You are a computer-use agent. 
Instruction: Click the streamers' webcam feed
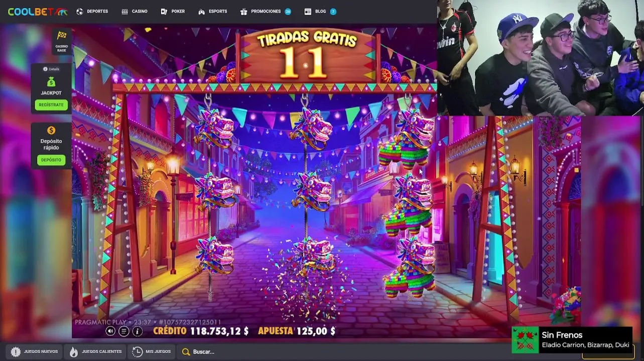tap(540, 58)
